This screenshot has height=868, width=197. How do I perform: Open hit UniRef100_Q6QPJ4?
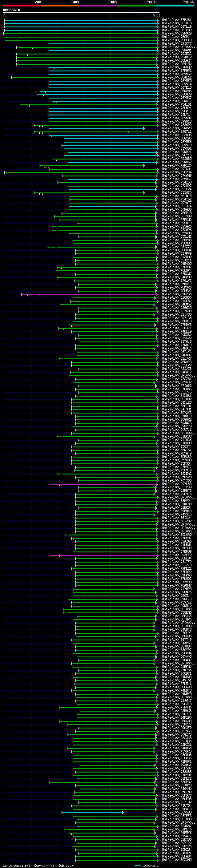click(x=177, y=37)
